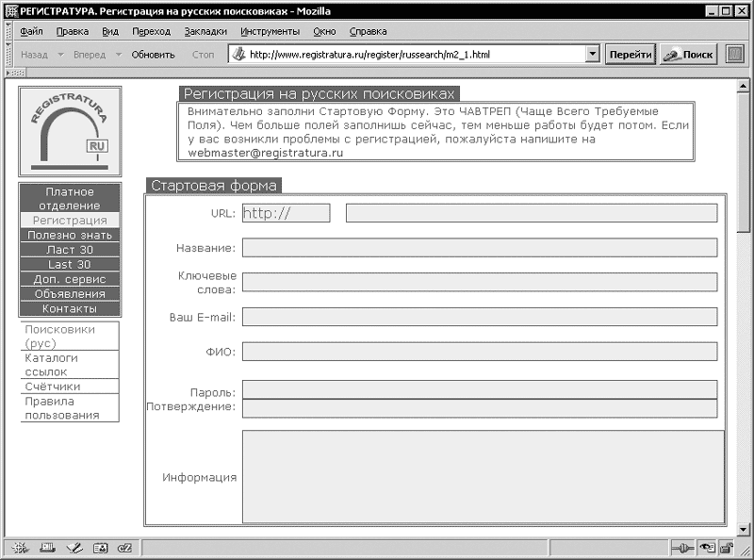The width and height of the screenshot is (754, 560).
Task: Click the Обновить reload button
Action: click(x=153, y=55)
